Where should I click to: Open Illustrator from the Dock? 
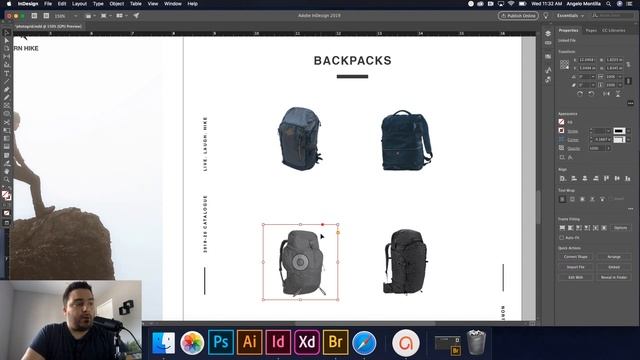(249, 342)
